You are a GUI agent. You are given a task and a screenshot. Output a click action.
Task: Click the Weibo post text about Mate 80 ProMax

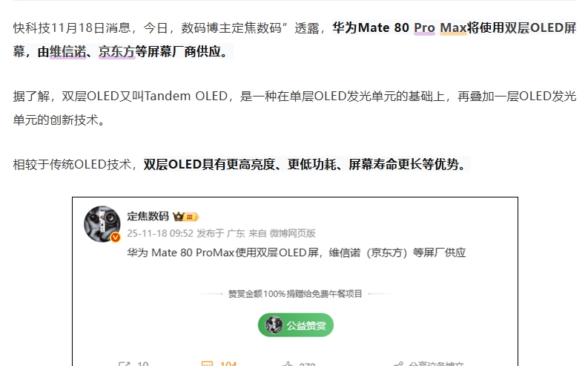(x=297, y=252)
